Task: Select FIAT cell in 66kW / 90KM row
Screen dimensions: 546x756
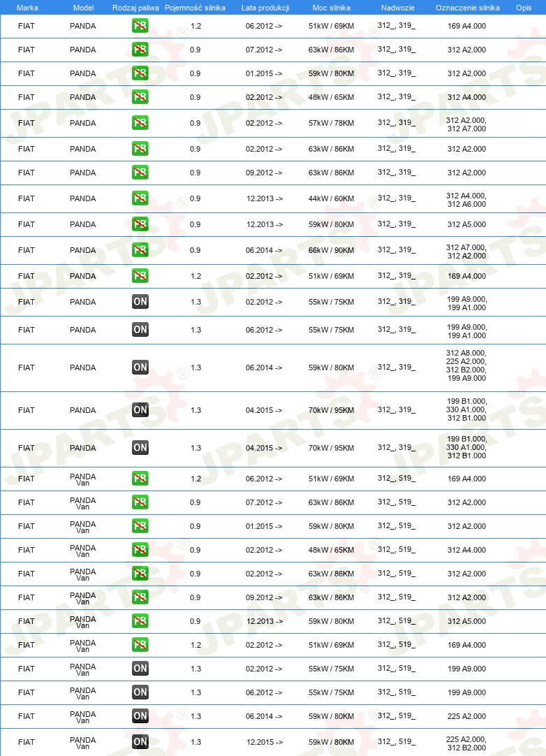Action: pos(27,249)
